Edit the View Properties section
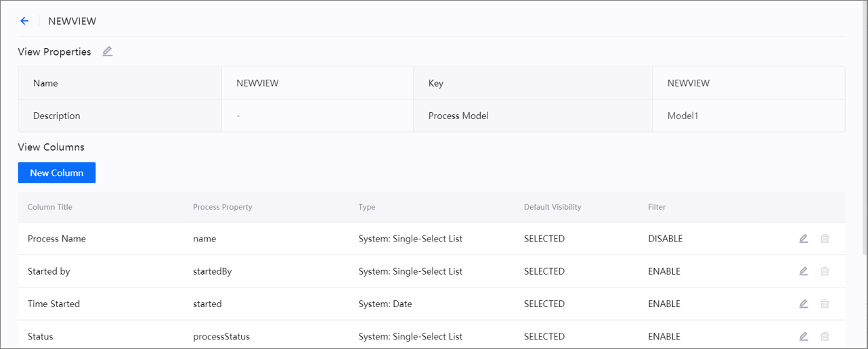Image resolution: width=868 pixels, height=349 pixels. tap(108, 51)
